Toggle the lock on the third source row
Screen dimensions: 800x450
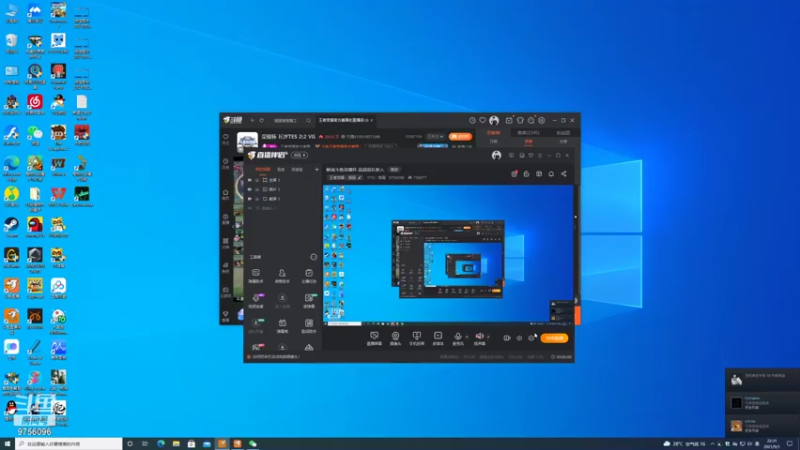tap(257, 199)
